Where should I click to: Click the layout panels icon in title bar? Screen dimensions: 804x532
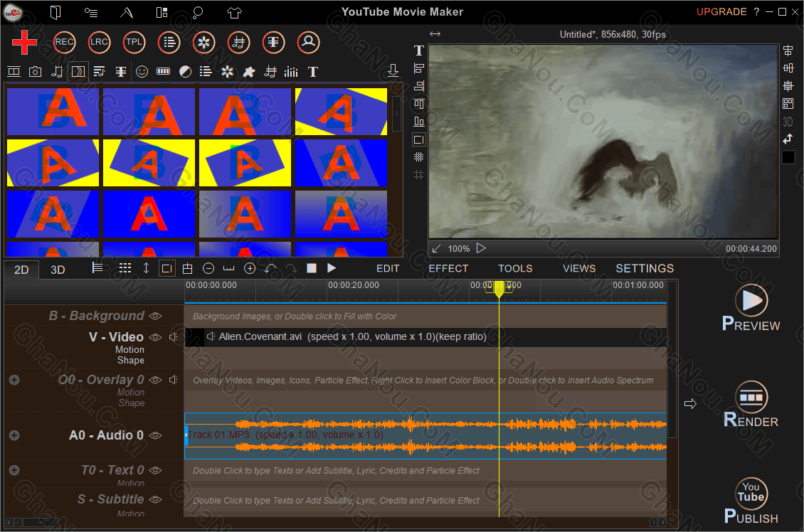point(162,12)
